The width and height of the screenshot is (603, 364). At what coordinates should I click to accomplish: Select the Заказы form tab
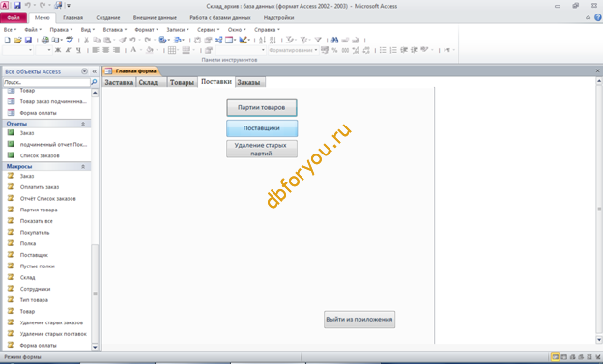click(250, 82)
